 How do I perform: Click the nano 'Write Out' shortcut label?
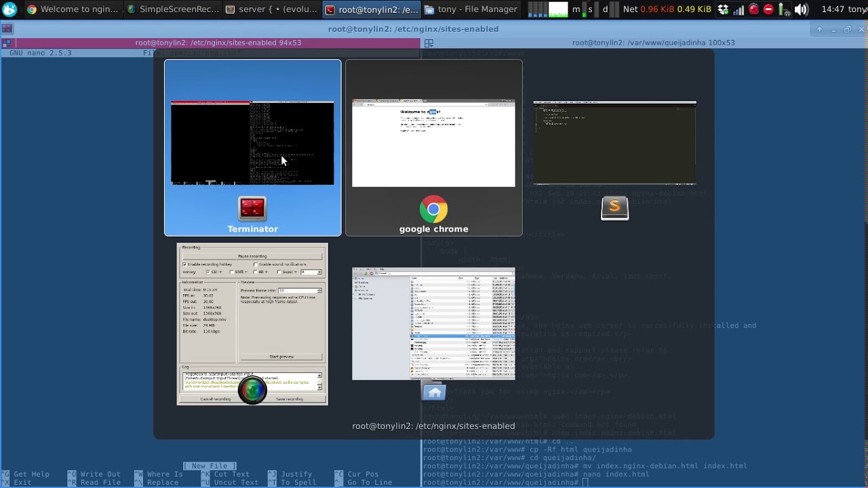(x=100, y=474)
